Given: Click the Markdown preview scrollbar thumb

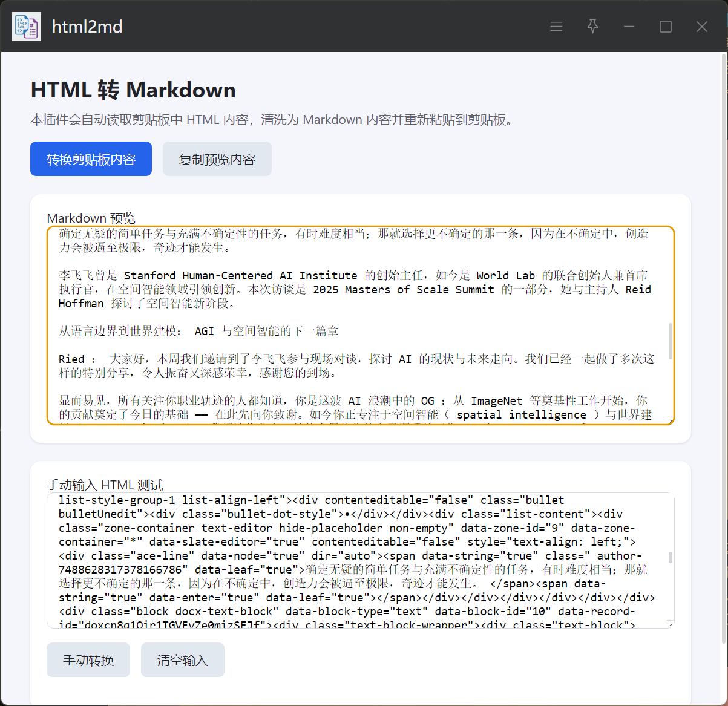Looking at the screenshot, I should pyautogui.click(x=670, y=341).
